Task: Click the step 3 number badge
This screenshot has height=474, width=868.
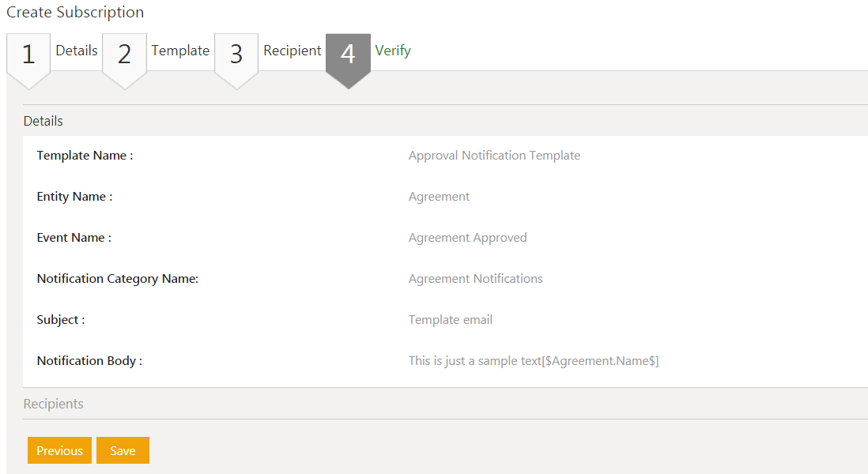Action: 236,55
